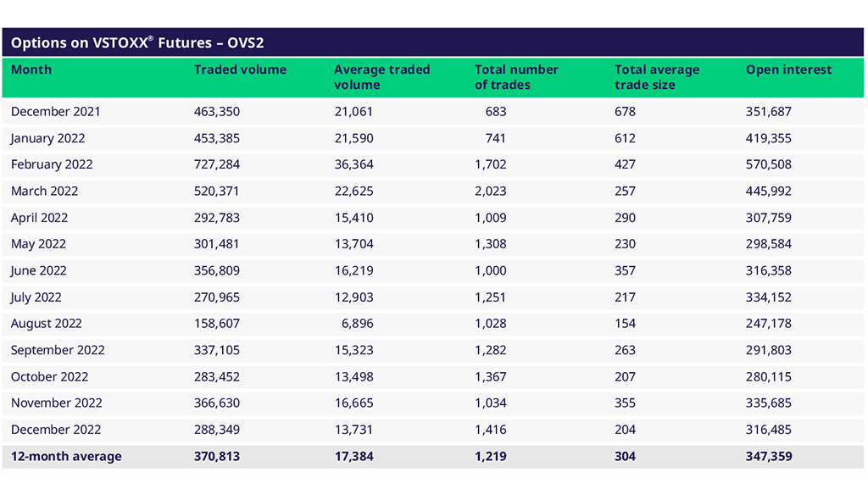Select the January 2022 open interest 419,355
Viewport: 868px width, 500px height.
coord(768,138)
